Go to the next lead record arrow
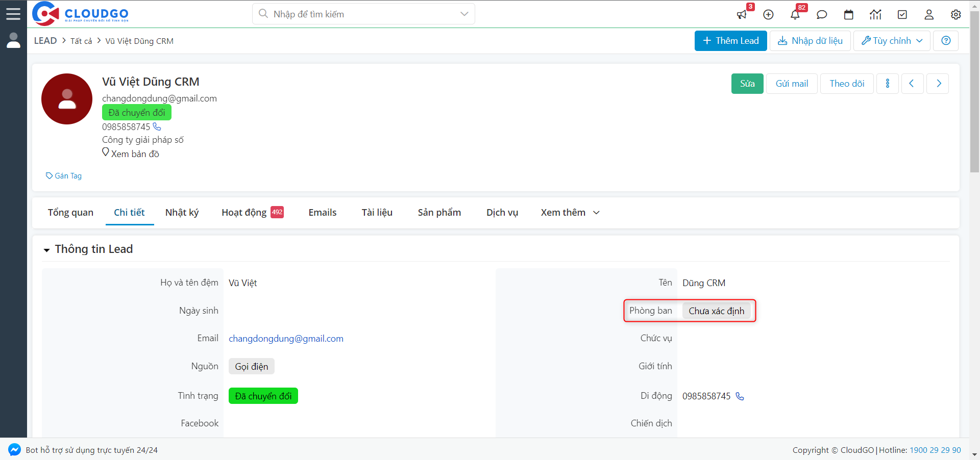The height and width of the screenshot is (460, 980). pyautogui.click(x=938, y=84)
